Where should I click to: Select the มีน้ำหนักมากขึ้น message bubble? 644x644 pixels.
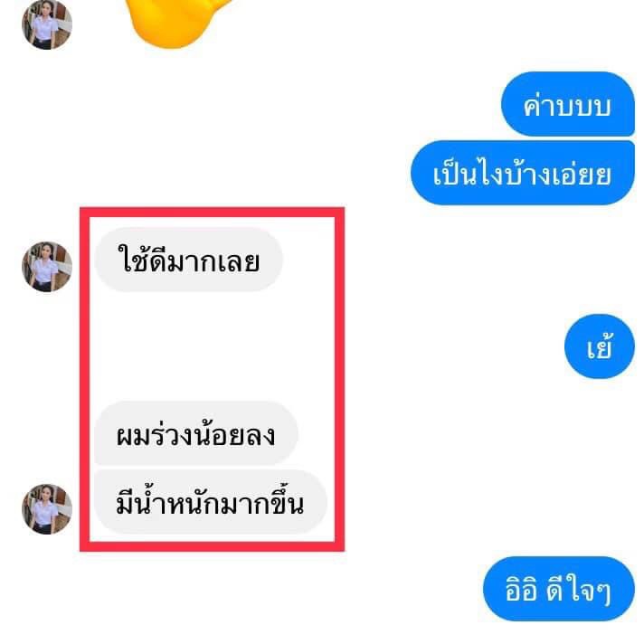click(210, 502)
